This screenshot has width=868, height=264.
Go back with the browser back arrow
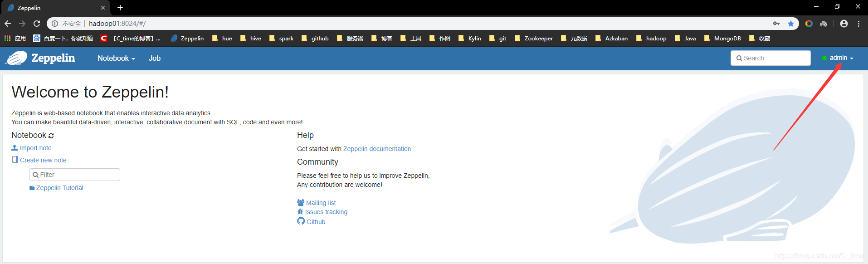pyautogui.click(x=8, y=24)
